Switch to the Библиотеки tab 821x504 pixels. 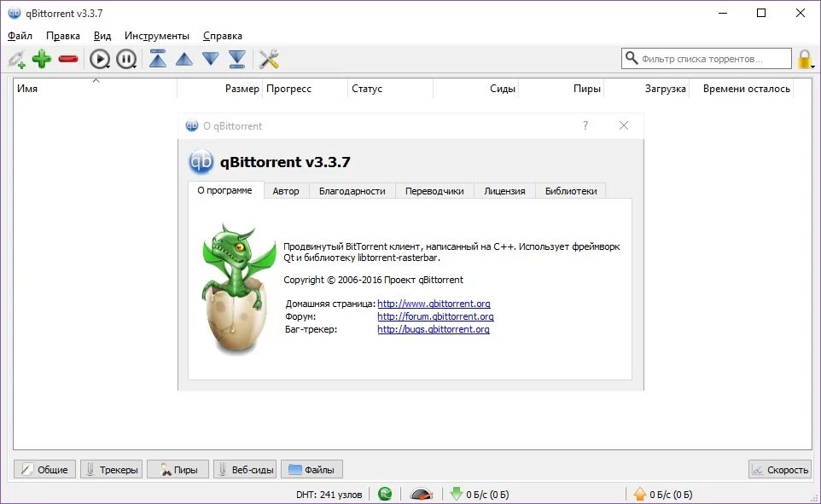point(571,191)
